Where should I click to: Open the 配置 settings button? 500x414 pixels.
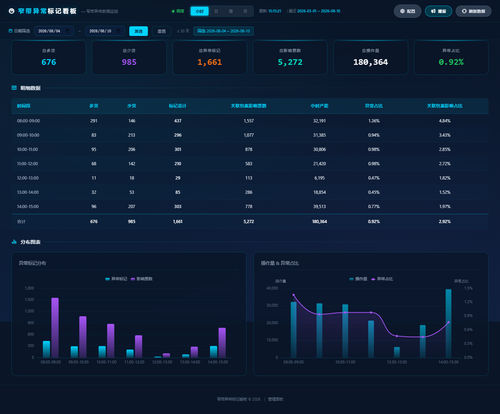(x=407, y=11)
